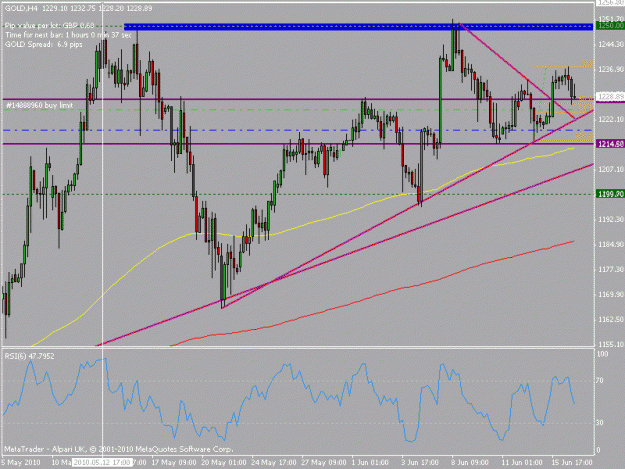Click the 1169.90 price scale value
The width and height of the screenshot is (625, 469).
point(611,294)
